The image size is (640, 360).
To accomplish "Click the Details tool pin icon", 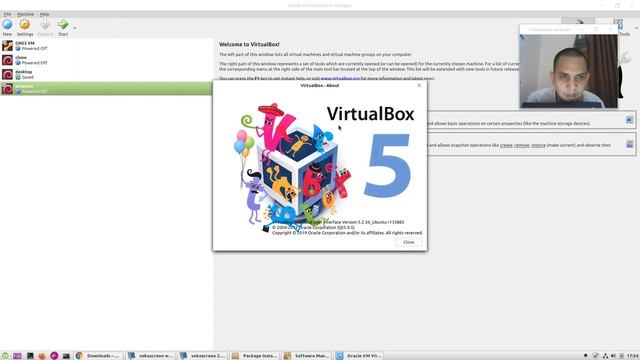I will pyautogui.click(x=629, y=120).
